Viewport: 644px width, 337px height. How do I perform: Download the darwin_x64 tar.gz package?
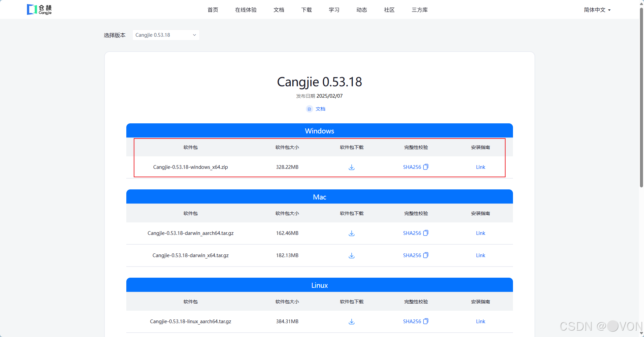(x=352, y=255)
